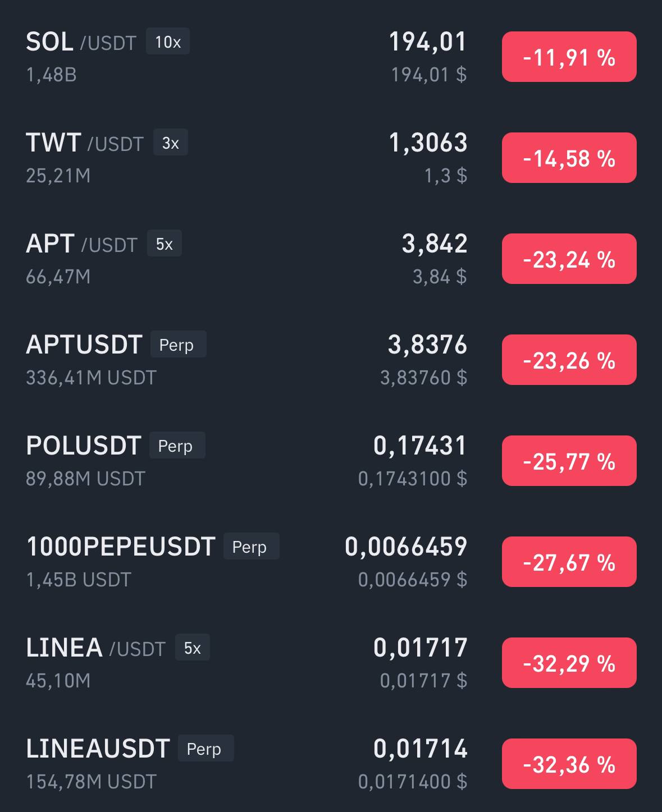Click the -32,29 % change button

(x=569, y=663)
